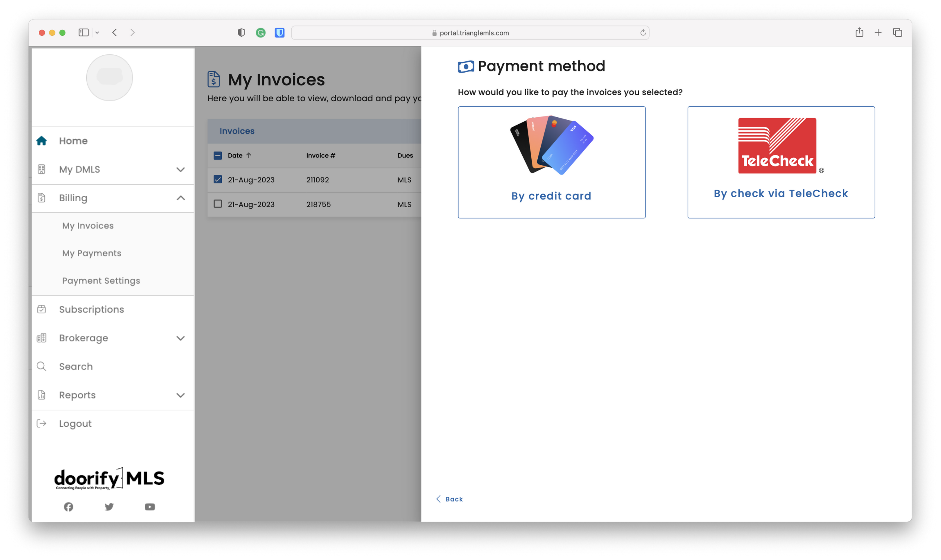Click the Grammarly extension icon
This screenshot has height=560, width=941.
pyautogui.click(x=260, y=33)
